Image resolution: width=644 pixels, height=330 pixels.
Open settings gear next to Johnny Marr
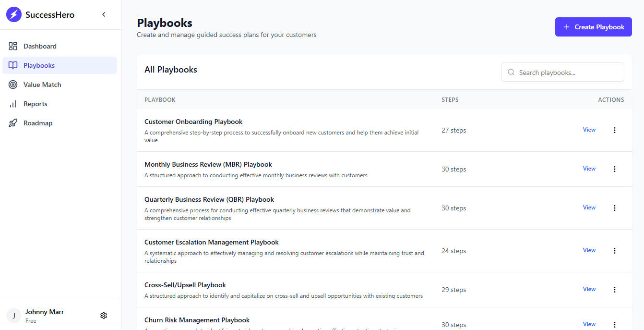click(x=104, y=316)
